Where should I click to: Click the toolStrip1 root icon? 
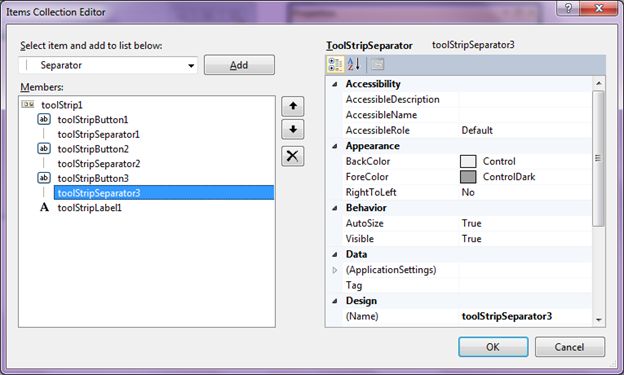coord(28,104)
